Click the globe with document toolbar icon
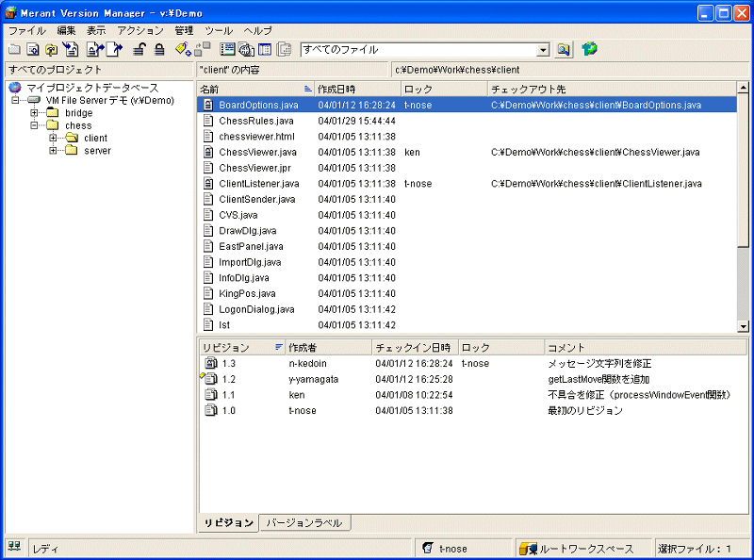 click(246, 49)
